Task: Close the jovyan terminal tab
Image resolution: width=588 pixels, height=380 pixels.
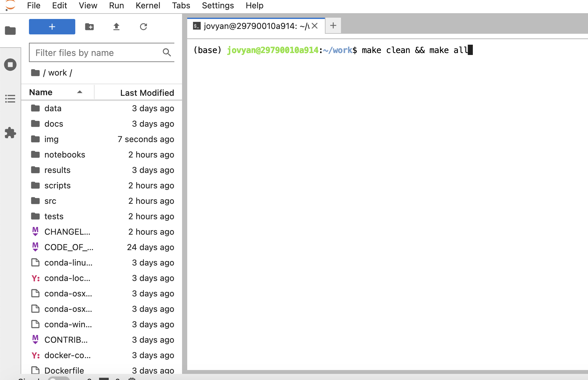Action: 315,26
